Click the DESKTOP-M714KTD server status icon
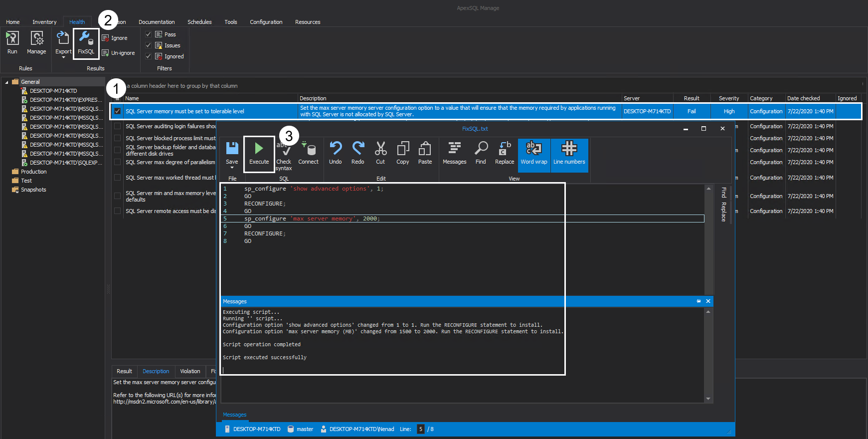Screen dimensions: 868x439 coord(227,429)
